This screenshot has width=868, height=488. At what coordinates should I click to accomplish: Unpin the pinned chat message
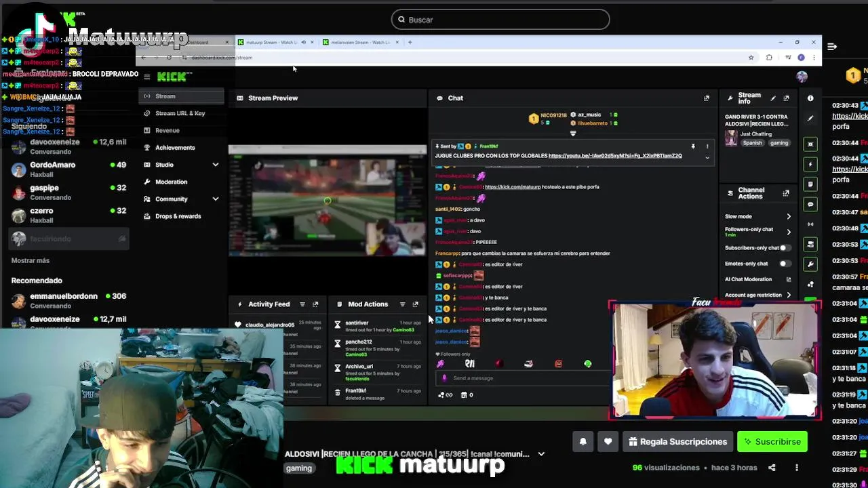click(693, 146)
